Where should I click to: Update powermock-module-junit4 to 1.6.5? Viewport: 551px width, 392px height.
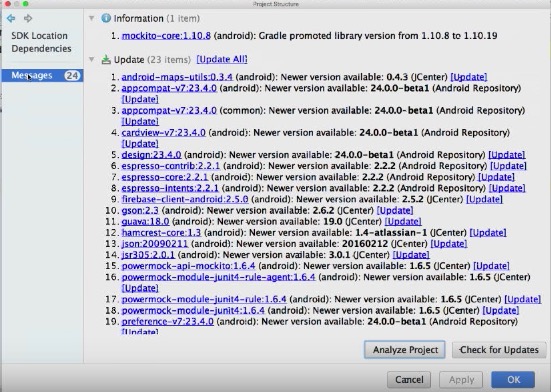pyautogui.click(x=501, y=311)
